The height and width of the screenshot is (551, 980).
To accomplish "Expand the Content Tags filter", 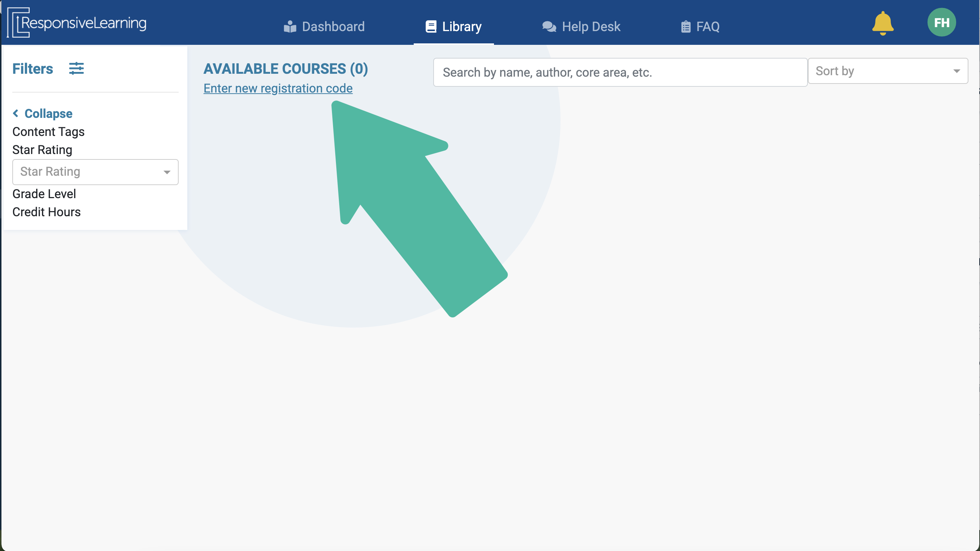I will coord(48,132).
